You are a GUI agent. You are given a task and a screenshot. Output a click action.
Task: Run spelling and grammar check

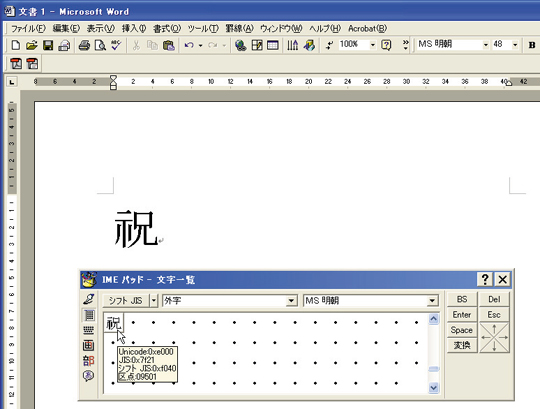coord(116,45)
